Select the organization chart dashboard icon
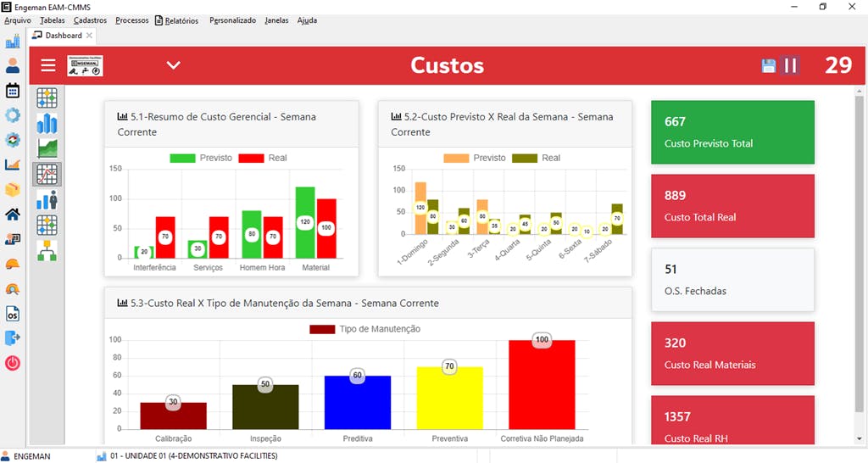The image size is (868, 463). [47, 250]
